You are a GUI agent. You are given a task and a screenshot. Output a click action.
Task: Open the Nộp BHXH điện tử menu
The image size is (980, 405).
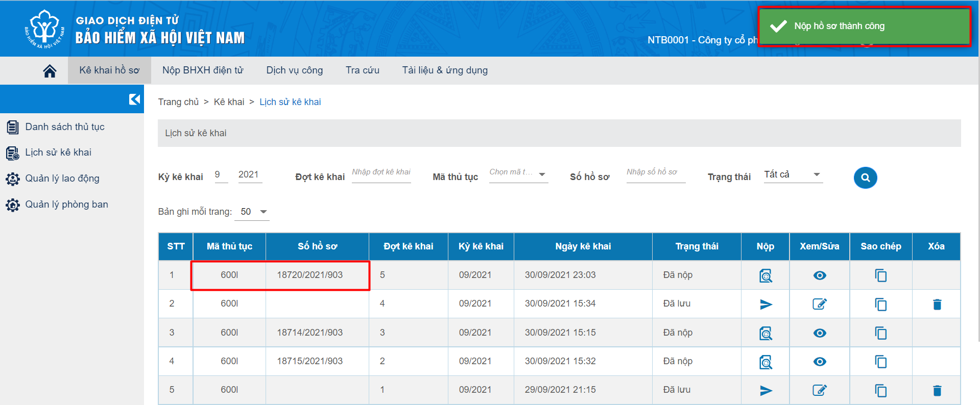point(203,70)
